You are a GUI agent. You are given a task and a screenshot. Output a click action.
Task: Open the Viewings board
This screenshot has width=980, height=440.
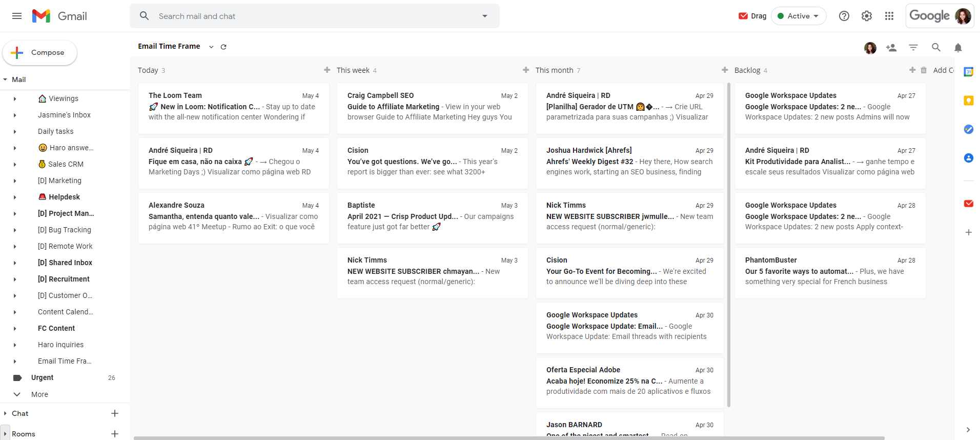point(58,98)
